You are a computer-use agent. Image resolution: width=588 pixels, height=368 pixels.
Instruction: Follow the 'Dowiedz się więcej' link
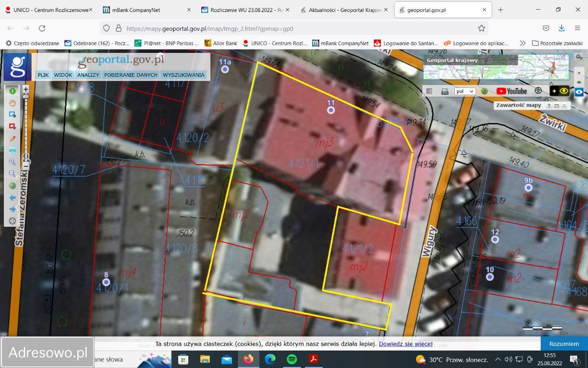[x=405, y=344]
